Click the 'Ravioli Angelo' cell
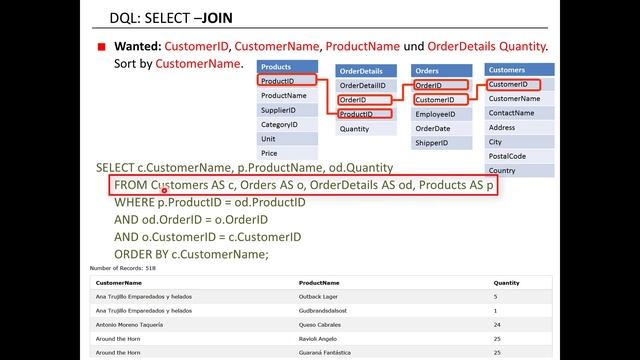Image resolution: width=640 pixels, height=360 pixels. tap(318, 339)
